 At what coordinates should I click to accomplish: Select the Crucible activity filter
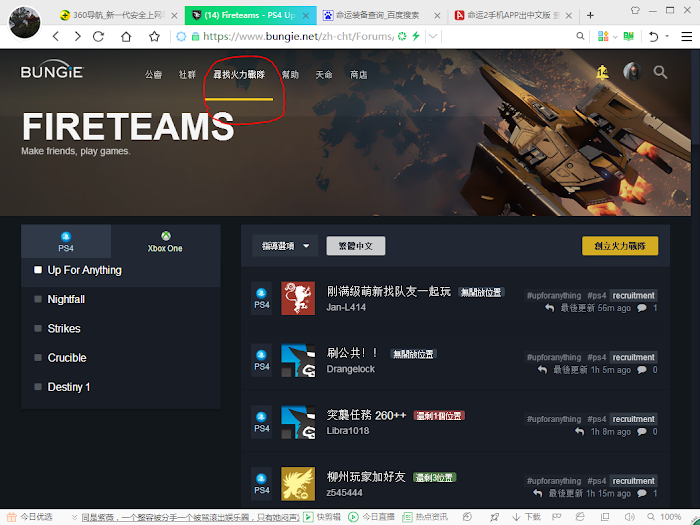click(121, 358)
